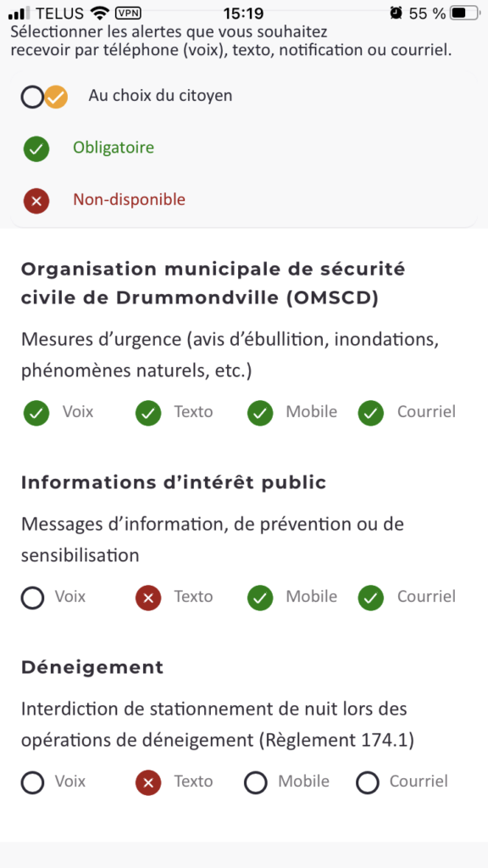Tap the Déneigement section heading

pos(92,668)
